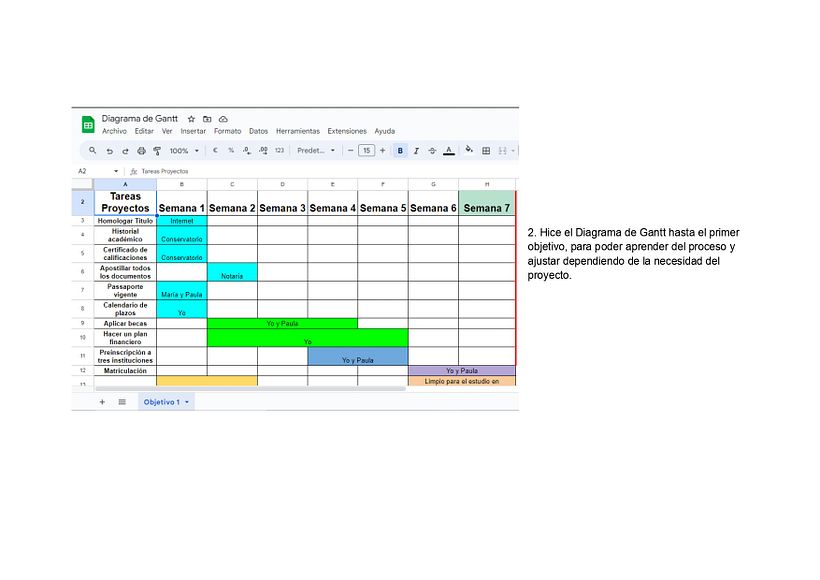The height and width of the screenshot is (580, 820).
Task: Open all sheets list button
Action: point(121,401)
